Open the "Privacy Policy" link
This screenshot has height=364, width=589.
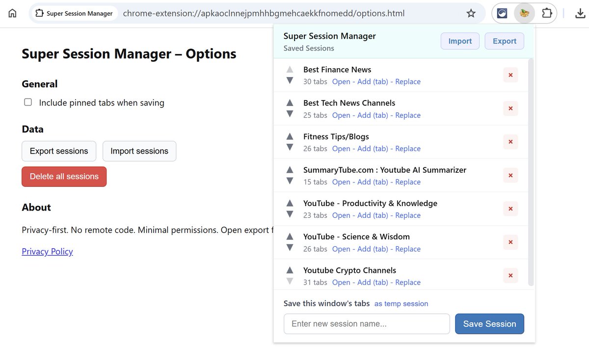tap(47, 251)
